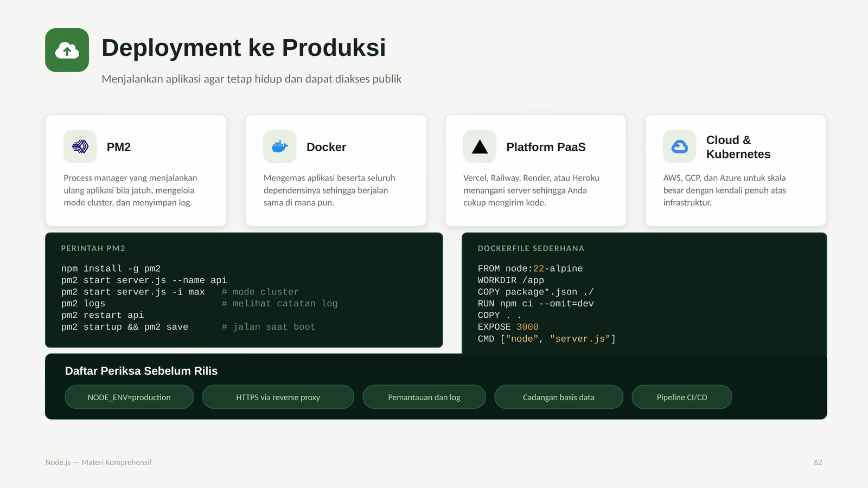Viewport: 868px width, 488px height.
Task: Click the page number 62
Action: point(818,463)
